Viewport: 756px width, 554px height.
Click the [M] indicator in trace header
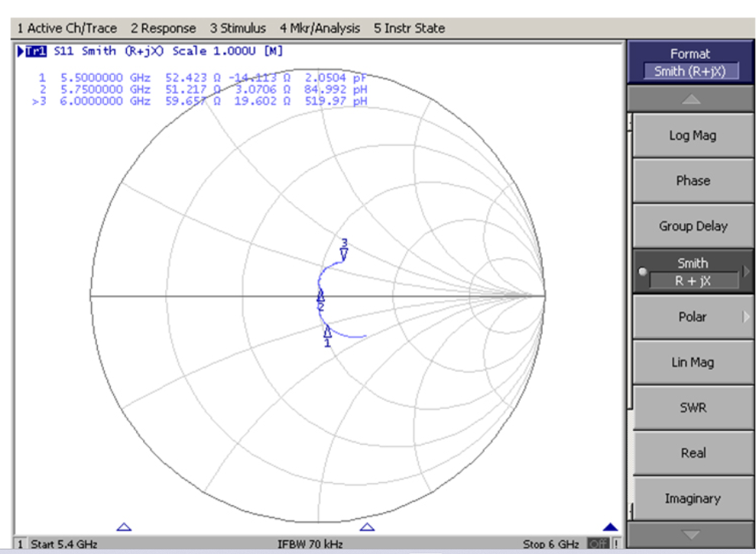[x=274, y=51]
